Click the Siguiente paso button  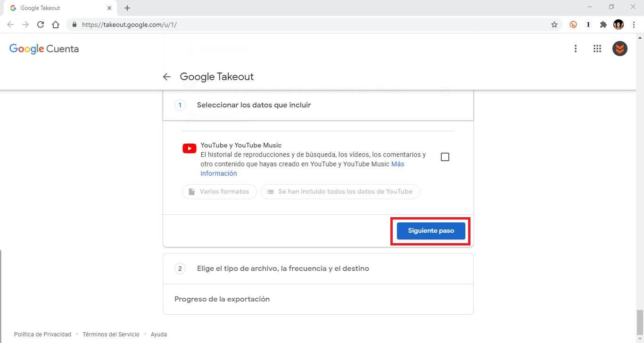431,231
